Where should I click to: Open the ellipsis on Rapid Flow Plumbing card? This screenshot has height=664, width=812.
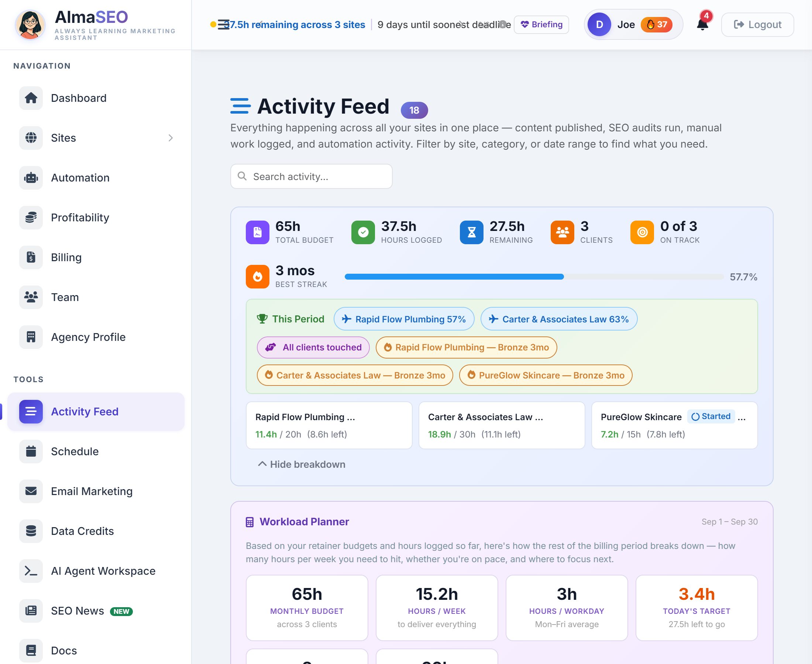click(351, 417)
